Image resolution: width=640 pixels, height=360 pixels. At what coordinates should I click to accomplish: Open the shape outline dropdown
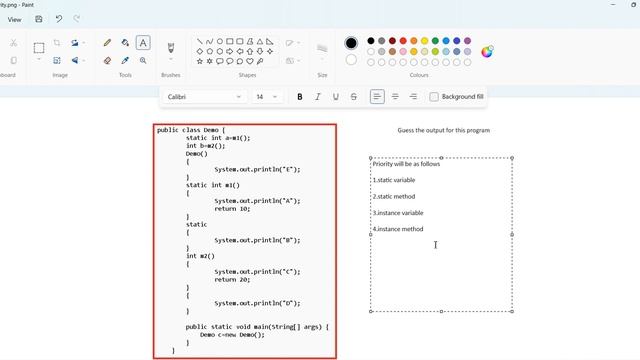pos(293,42)
